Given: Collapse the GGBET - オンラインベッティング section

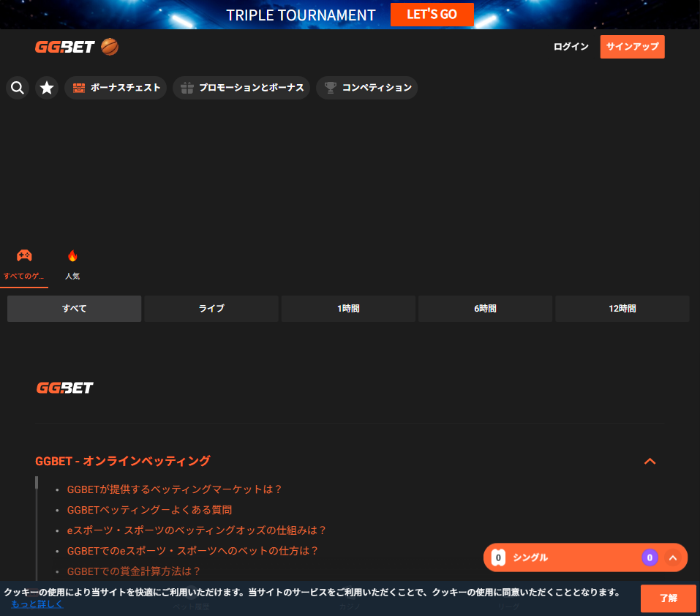Looking at the screenshot, I should coord(650,461).
